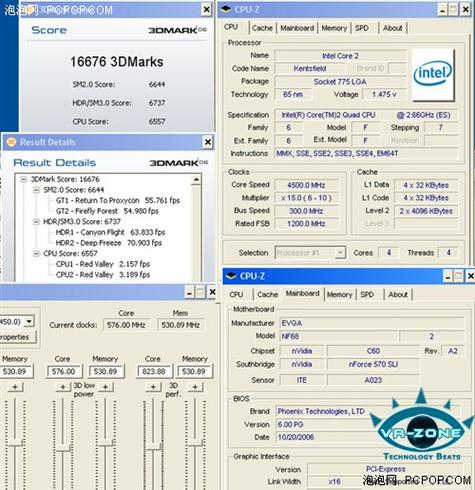Switch to Memory tab in upper CPU-Z window
Image resolution: width=475 pixels, height=490 pixels.
click(334, 28)
